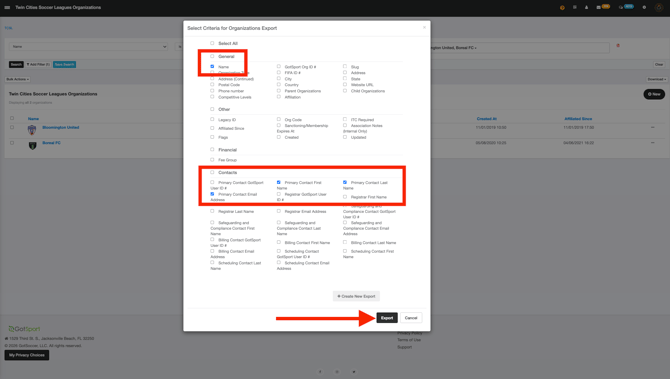Click the New button

click(654, 94)
